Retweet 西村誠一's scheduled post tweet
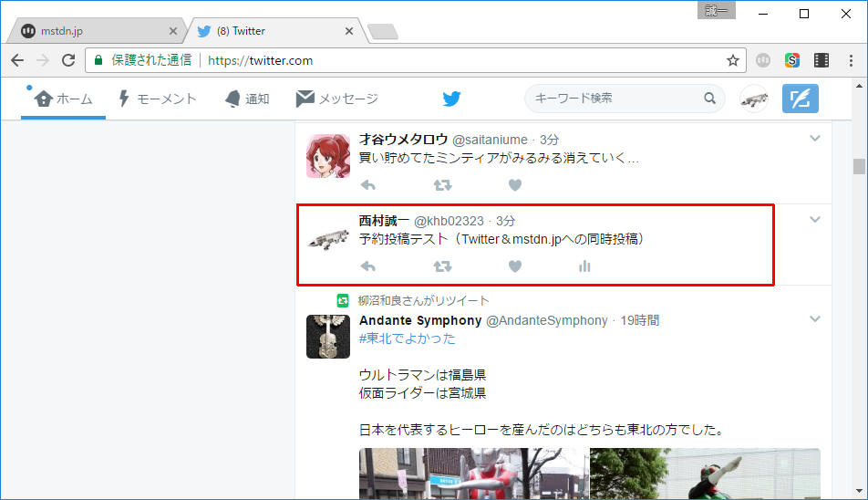The width and height of the screenshot is (868, 500). (x=442, y=266)
